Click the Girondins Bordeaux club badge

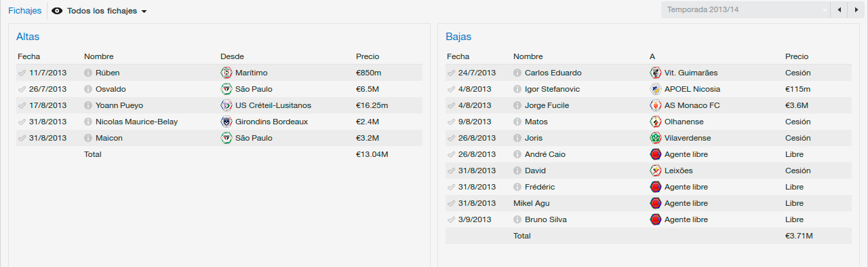[x=226, y=122]
